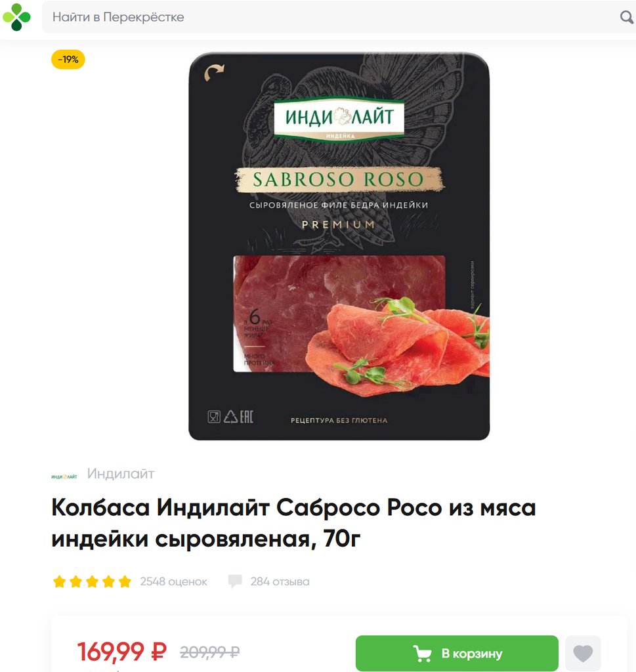
Task: Click the reviews speech bubble icon
Action: (x=235, y=581)
